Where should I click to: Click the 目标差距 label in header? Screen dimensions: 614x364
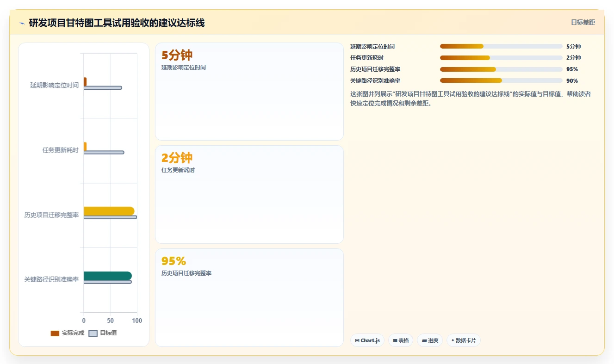click(583, 22)
